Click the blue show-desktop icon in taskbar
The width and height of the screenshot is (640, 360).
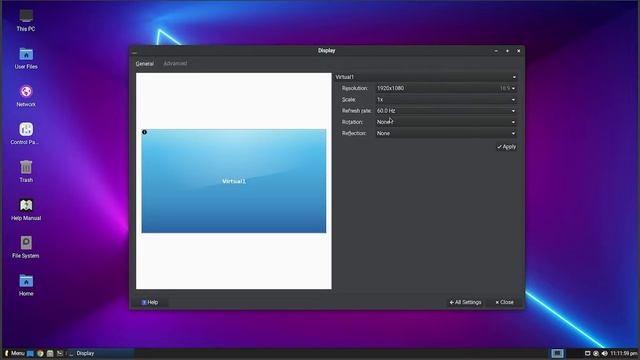point(30,353)
